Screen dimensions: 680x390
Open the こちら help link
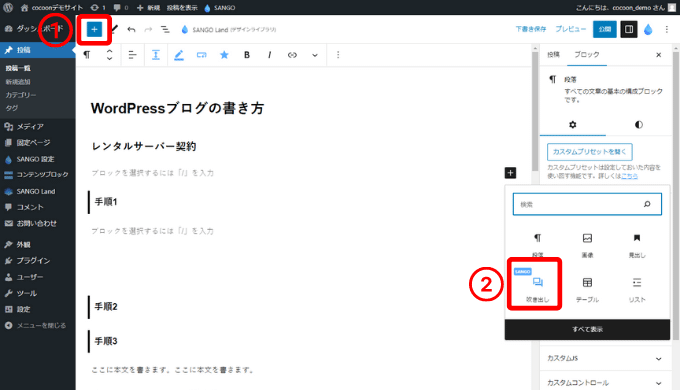point(629,176)
